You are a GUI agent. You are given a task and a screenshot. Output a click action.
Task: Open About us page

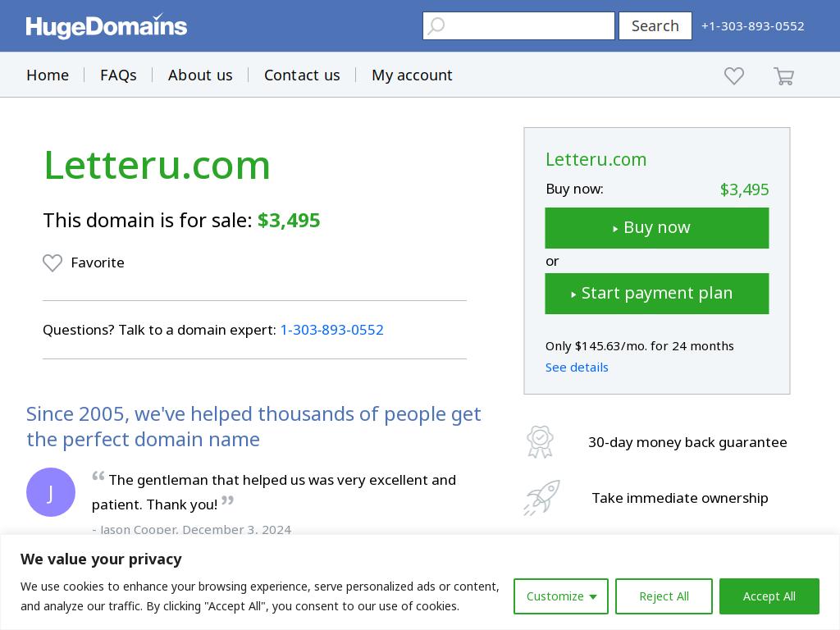pos(200,75)
